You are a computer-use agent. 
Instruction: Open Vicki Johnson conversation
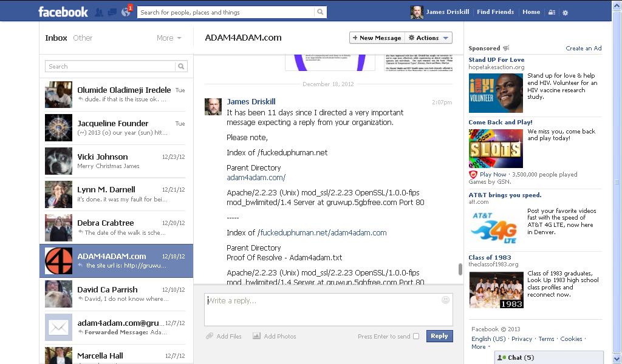point(116,161)
